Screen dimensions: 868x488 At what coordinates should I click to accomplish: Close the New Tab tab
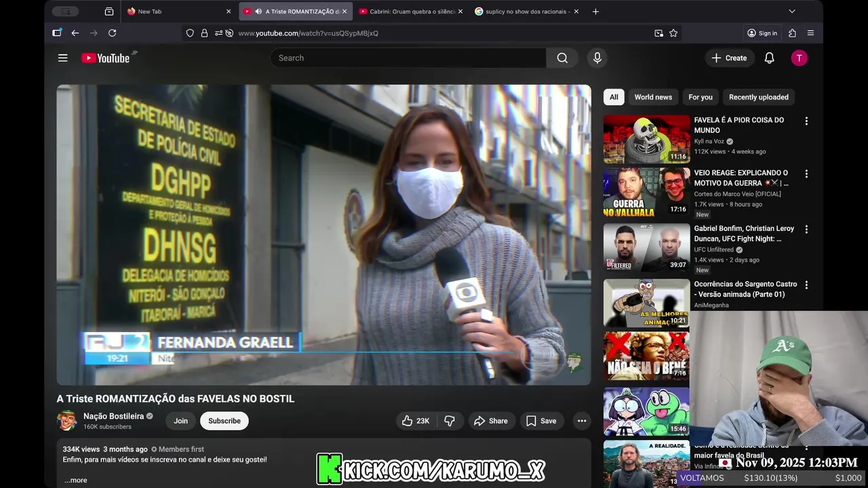(x=229, y=12)
